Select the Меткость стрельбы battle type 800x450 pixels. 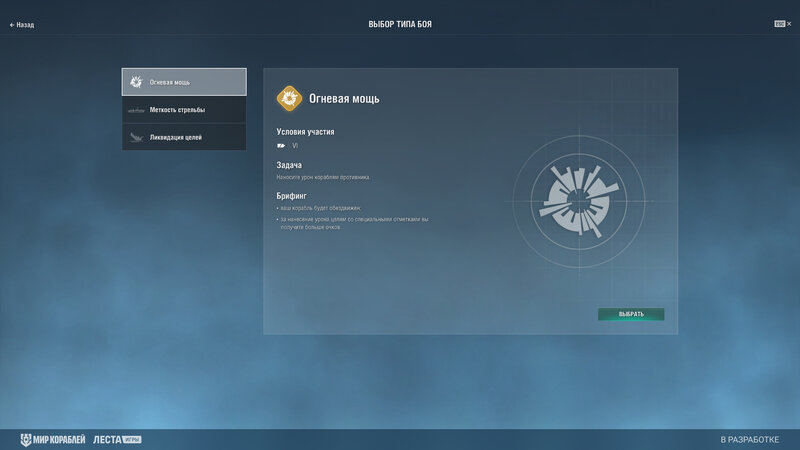pyautogui.click(x=184, y=110)
